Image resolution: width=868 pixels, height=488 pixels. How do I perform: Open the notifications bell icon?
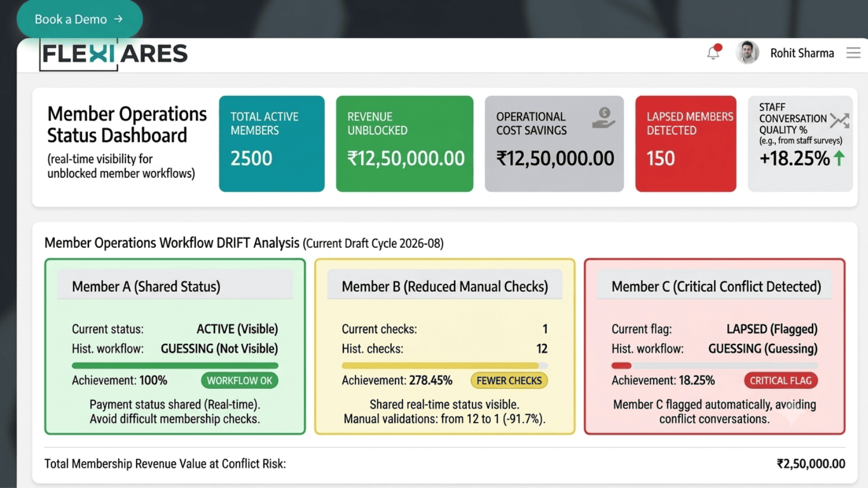pos(714,52)
